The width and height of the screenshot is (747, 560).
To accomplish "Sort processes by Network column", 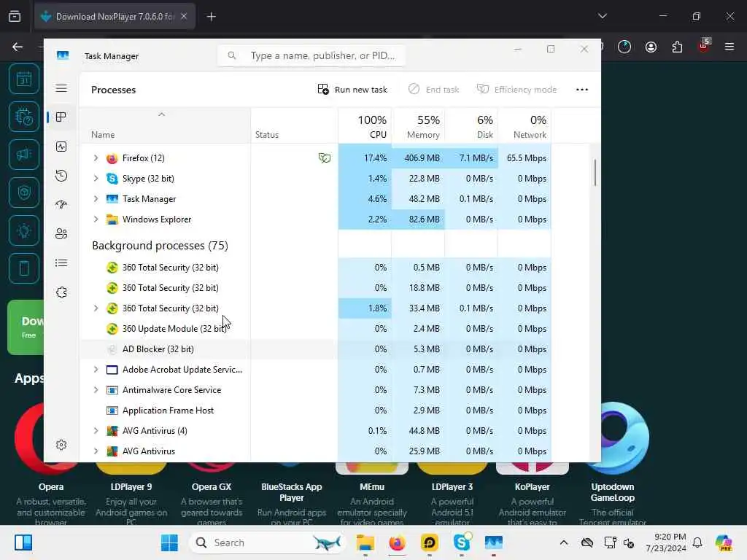I will (525, 126).
